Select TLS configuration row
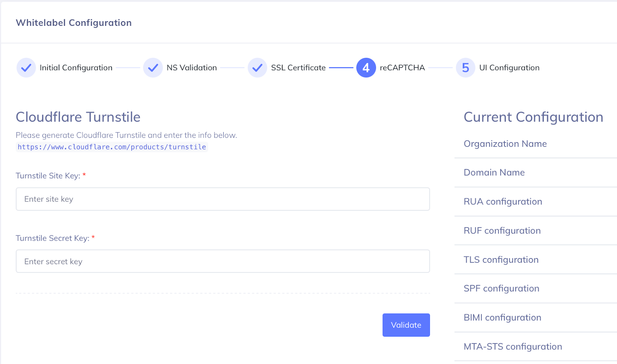617x364 pixels. [536, 260]
